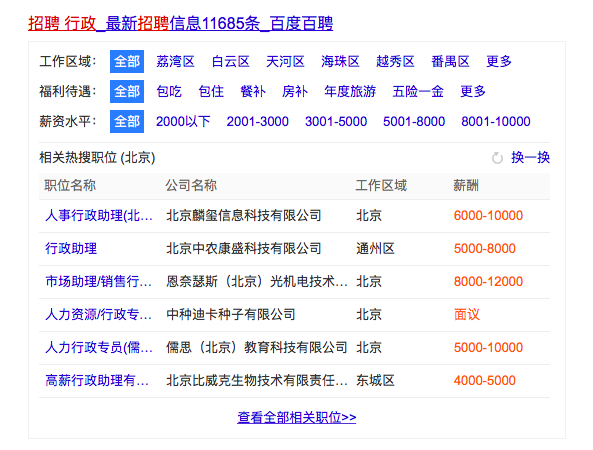Select the 五险一金 benefit filter
This screenshot has width=593, height=450.
(x=418, y=91)
